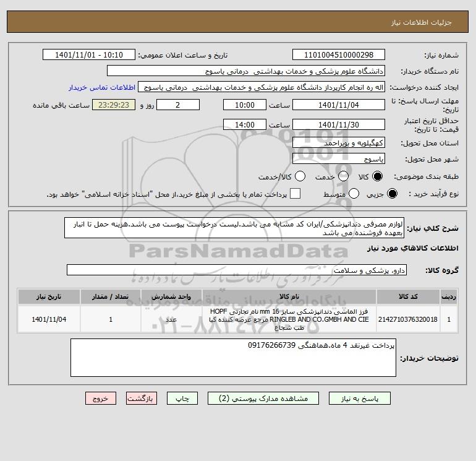476x461 pixels.
Task: Click the تاریخ نیاز column header
Action: point(49,296)
